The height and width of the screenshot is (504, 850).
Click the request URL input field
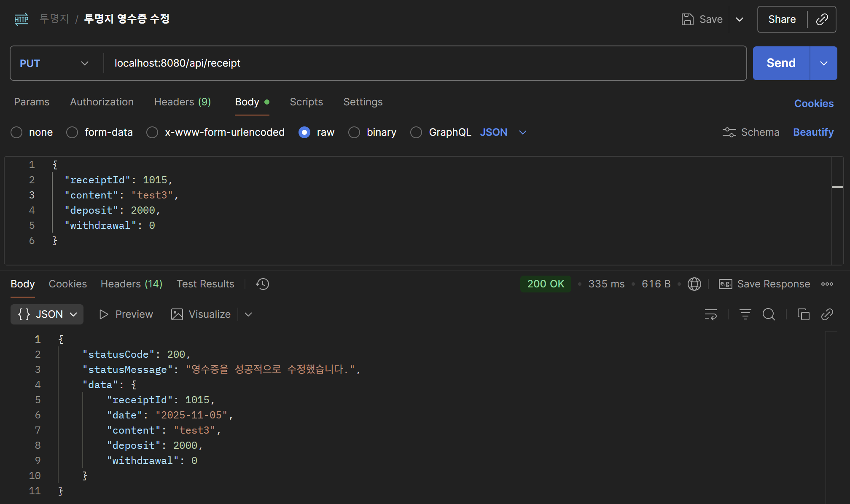click(x=422, y=63)
